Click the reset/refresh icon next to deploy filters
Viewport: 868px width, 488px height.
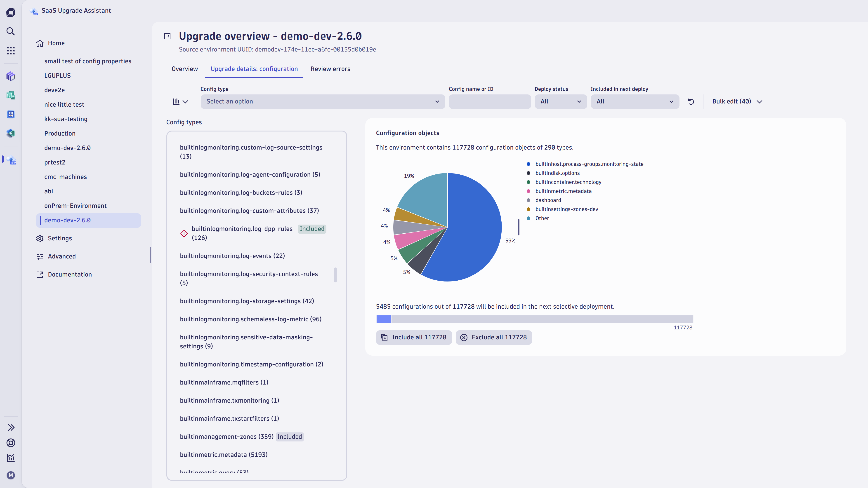(691, 101)
